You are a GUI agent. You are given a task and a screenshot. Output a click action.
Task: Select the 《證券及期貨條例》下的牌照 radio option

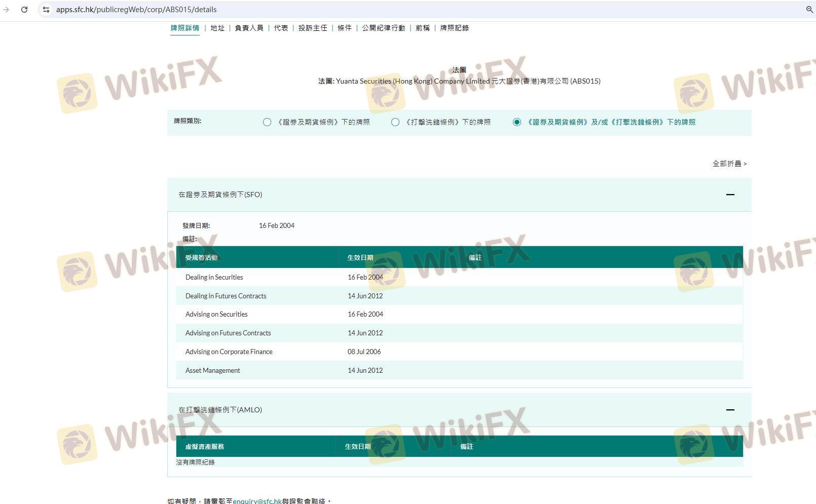pyautogui.click(x=267, y=122)
